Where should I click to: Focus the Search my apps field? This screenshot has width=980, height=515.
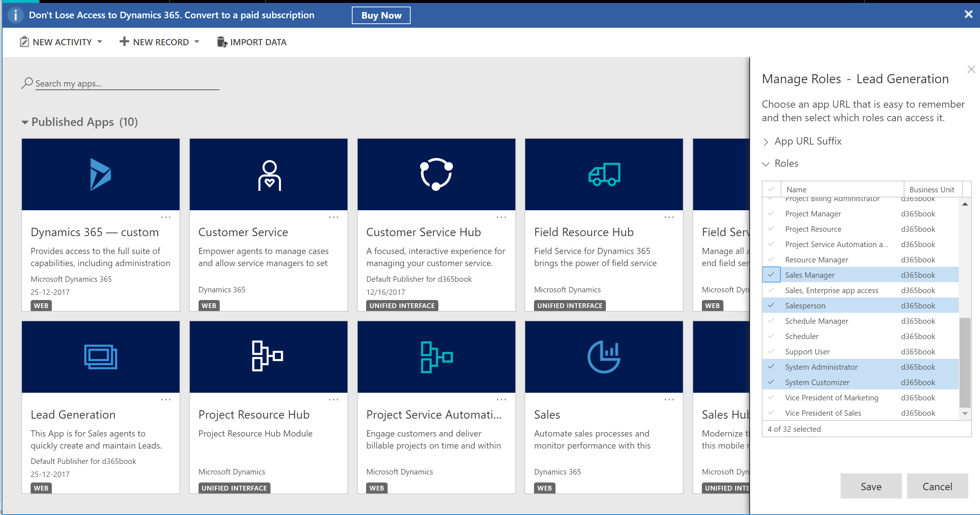[127, 83]
